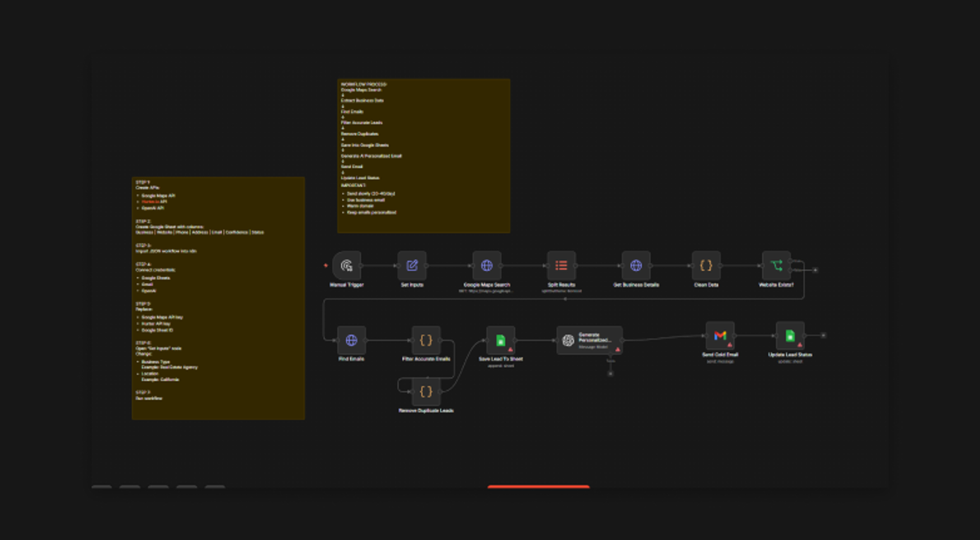The image size is (980, 540).
Task: Click the 'Split Results' node label
Action: (x=561, y=284)
